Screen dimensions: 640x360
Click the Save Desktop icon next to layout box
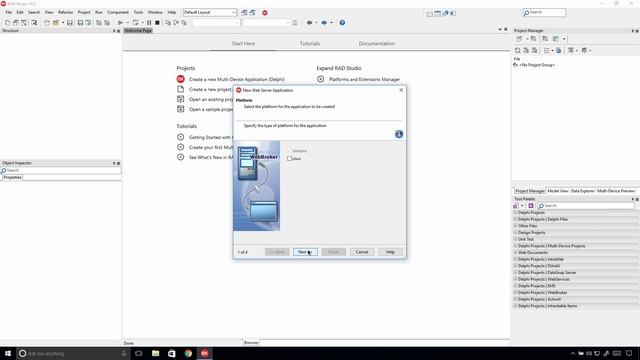click(x=244, y=13)
